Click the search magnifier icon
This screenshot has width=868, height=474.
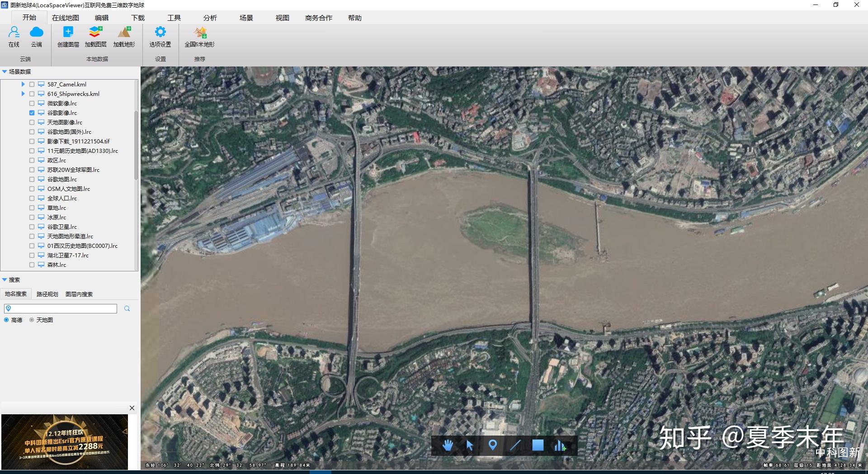tap(127, 308)
